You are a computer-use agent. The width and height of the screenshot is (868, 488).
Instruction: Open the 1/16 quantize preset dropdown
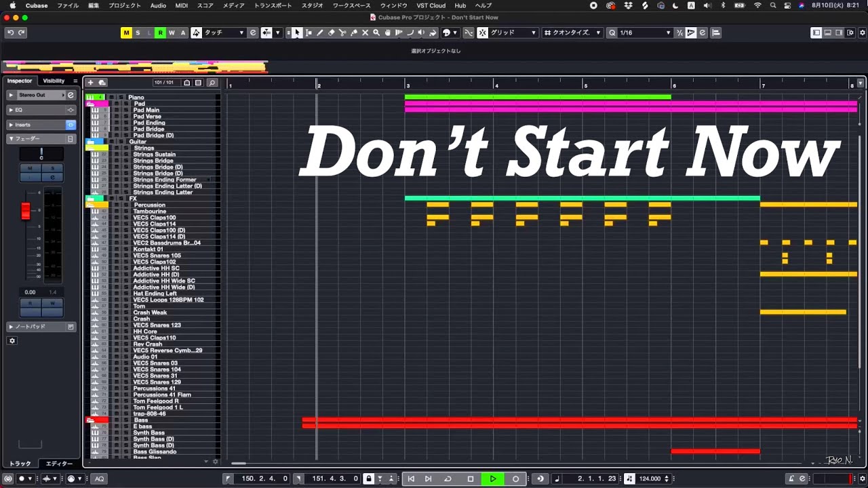coord(645,33)
